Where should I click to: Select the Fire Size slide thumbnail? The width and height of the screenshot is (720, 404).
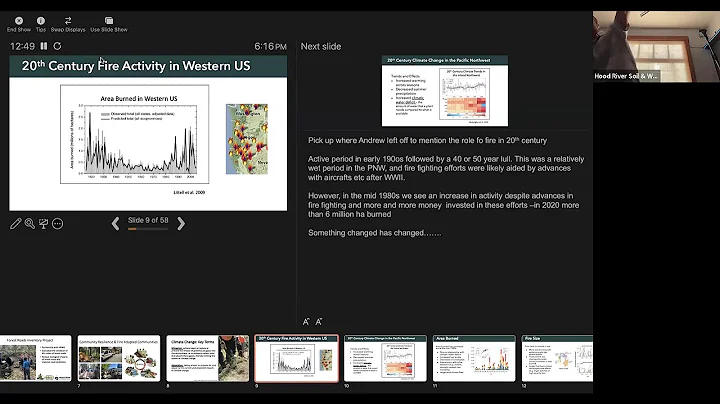[x=557, y=359]
